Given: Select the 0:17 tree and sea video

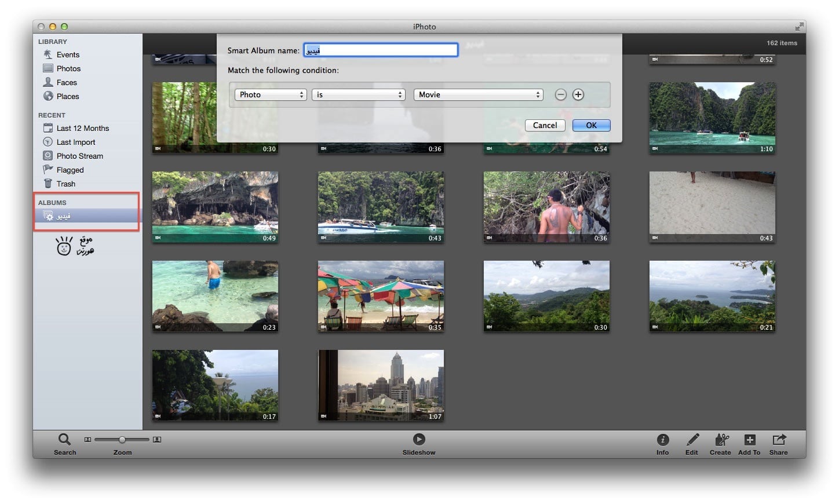Looking at the screenshot, I should tap(215, 385).
